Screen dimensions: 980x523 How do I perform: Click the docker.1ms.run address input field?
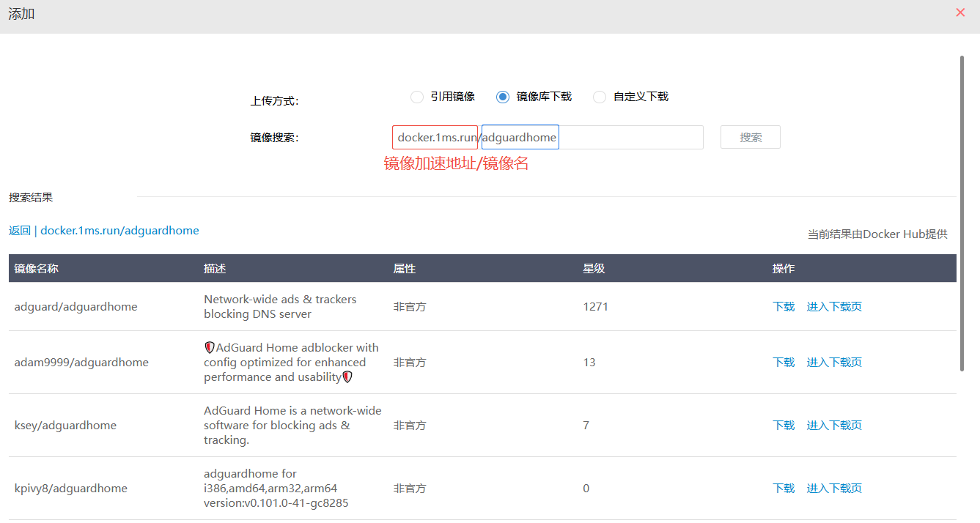click(435, 138)
